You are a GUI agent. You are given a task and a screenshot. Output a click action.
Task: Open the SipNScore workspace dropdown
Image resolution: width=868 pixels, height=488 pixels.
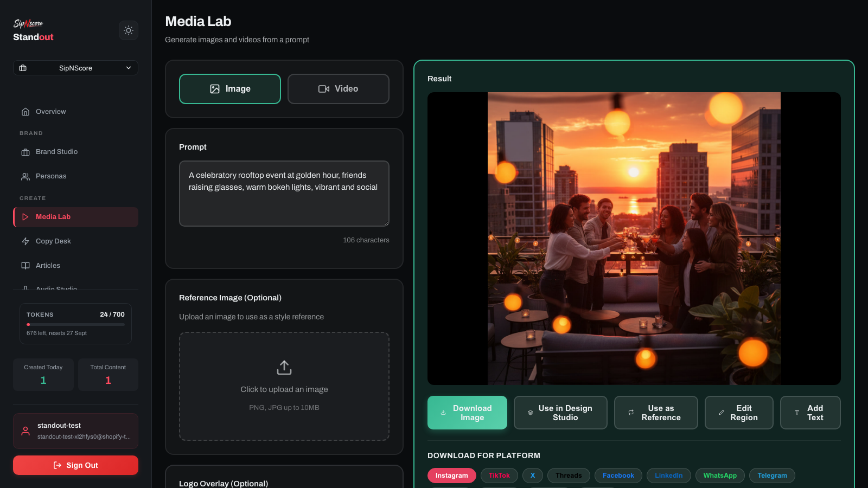(x=75, y=68)
